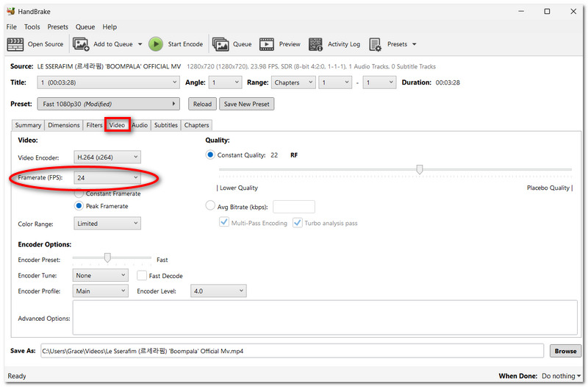
Task: Click the Constant Quality slider handle
Action: (x=420, y=170)
